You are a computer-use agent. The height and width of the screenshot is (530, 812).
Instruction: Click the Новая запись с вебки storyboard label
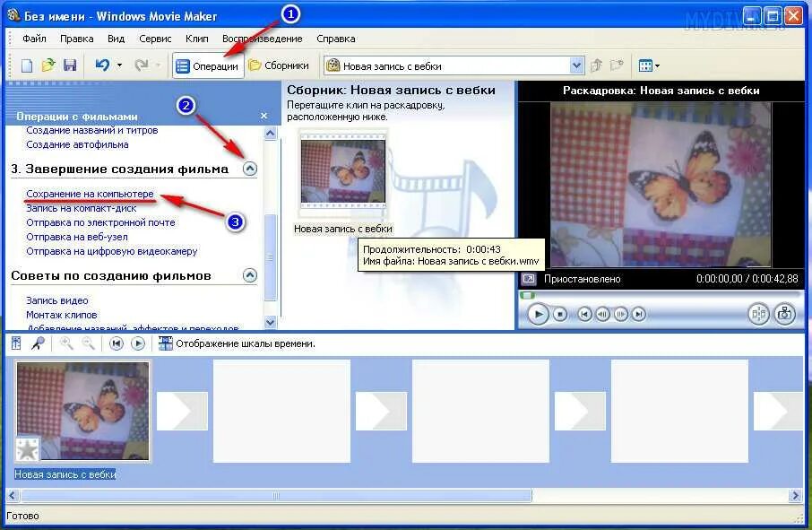click(x=65, y=474)
